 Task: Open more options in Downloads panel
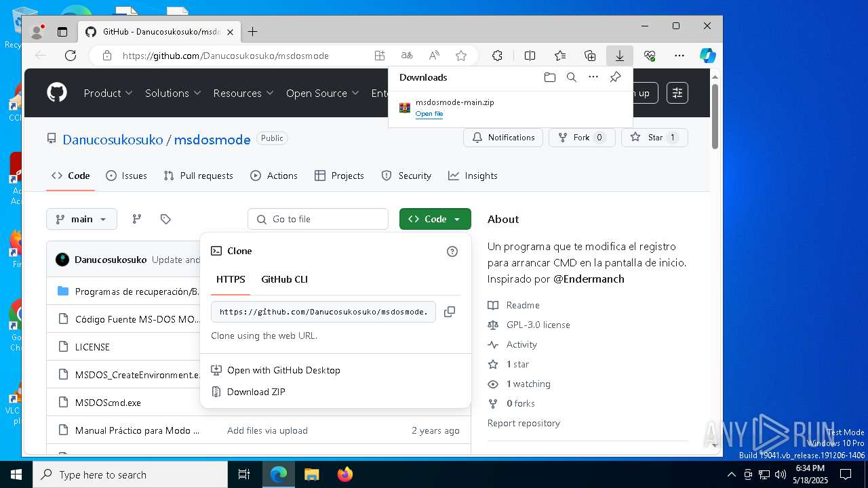[x=593, y=77]
